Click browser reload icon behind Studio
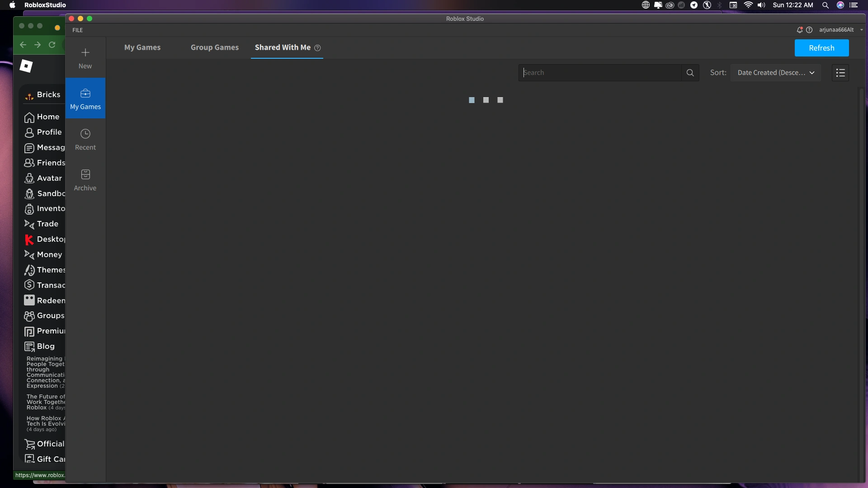 pos(52,45)
